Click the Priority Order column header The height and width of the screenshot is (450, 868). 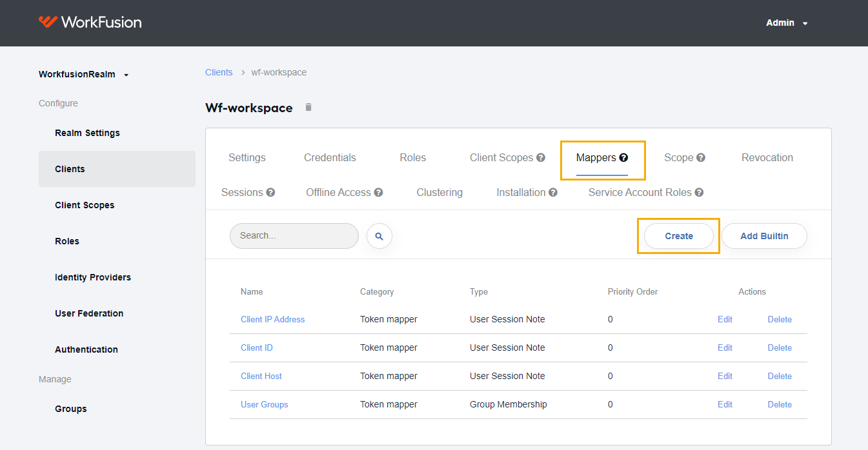(x=632, y=291)
